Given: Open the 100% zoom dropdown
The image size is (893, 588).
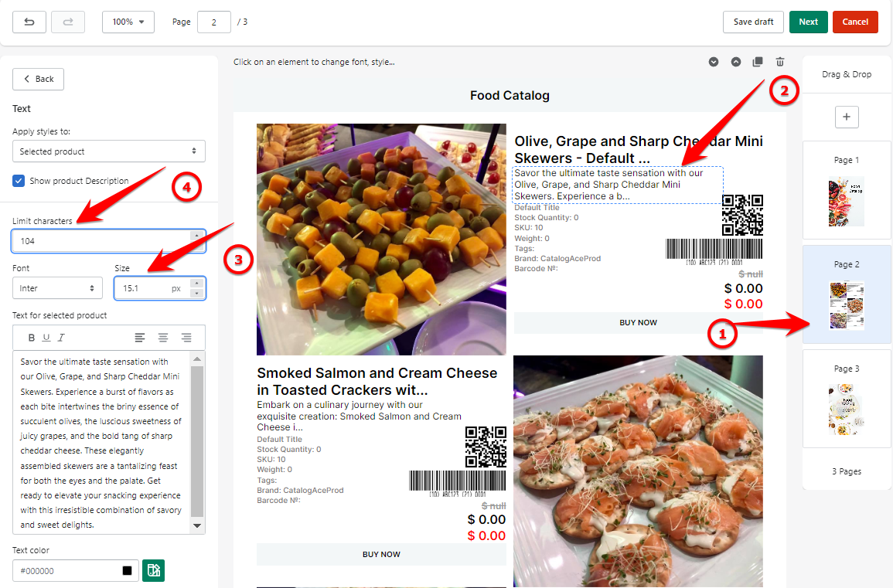Looking at the screenshot, I should (x=128, y=22).
